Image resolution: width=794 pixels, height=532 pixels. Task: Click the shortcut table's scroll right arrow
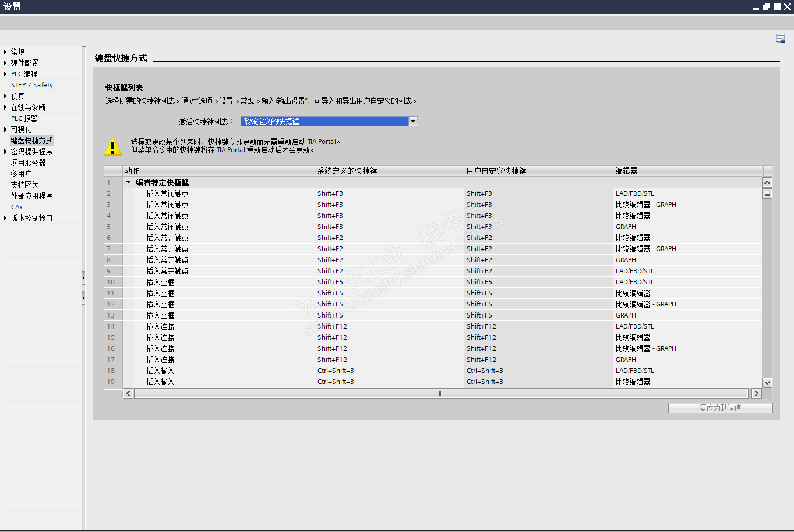click(757, 393)
